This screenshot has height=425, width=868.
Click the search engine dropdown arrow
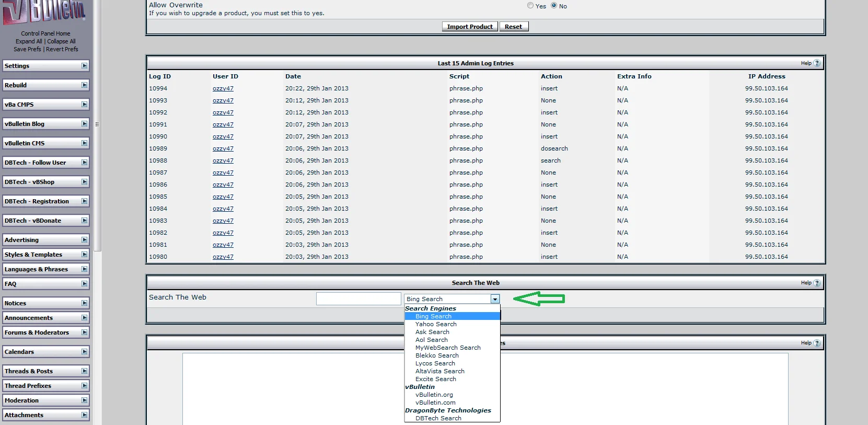click(x=495, y=299)
